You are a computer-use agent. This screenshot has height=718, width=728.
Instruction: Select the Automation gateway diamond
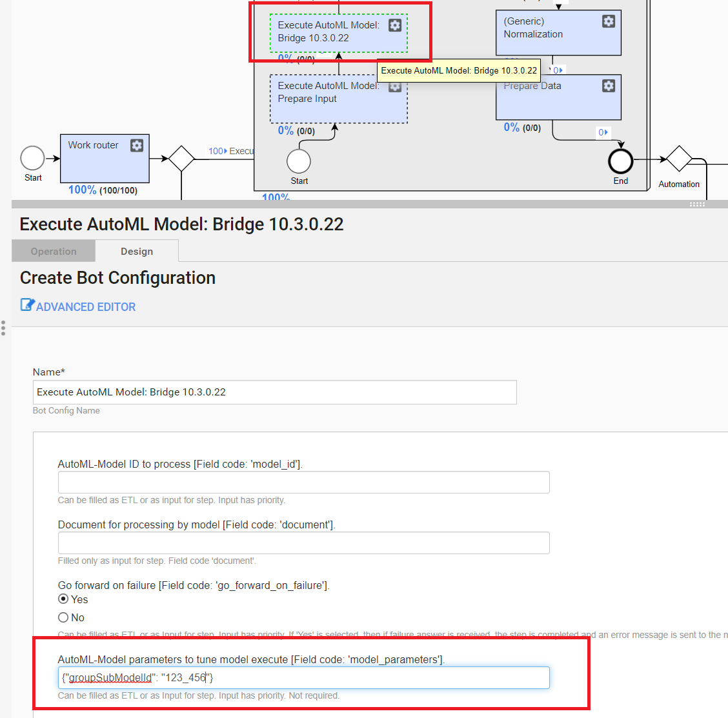pos(679,159)
